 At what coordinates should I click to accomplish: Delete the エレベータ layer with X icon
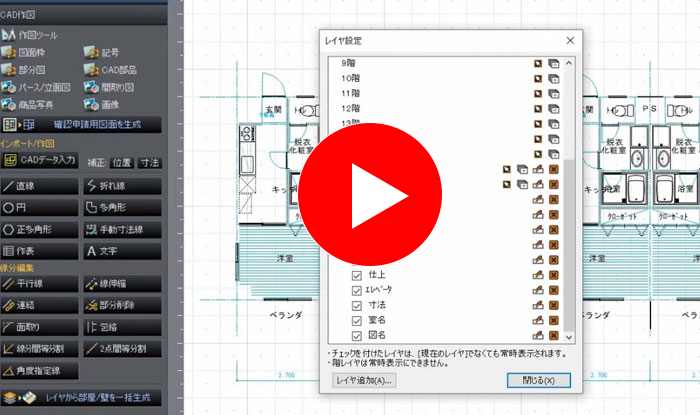(554, 290)
